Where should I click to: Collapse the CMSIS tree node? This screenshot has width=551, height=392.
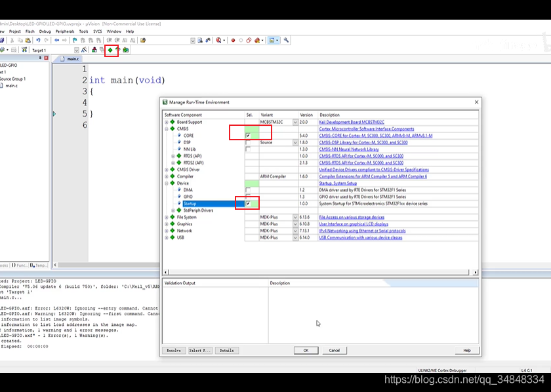click(167, 129)
